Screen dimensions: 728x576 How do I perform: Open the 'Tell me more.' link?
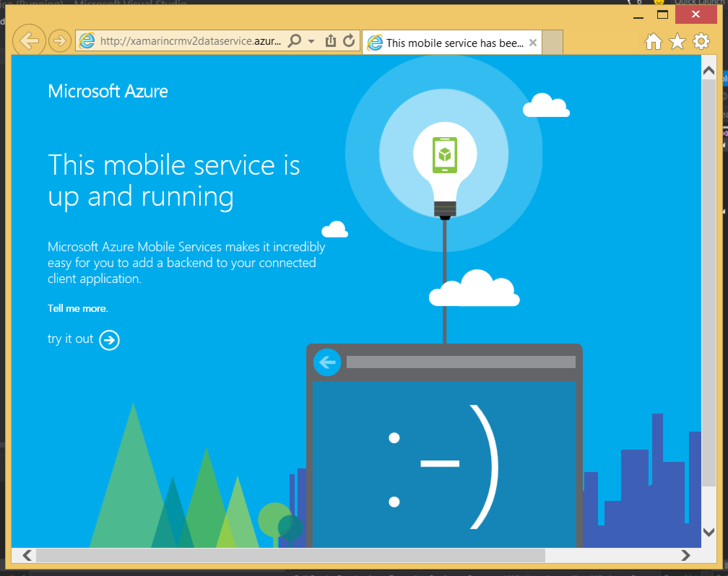[x=78, y=308]
